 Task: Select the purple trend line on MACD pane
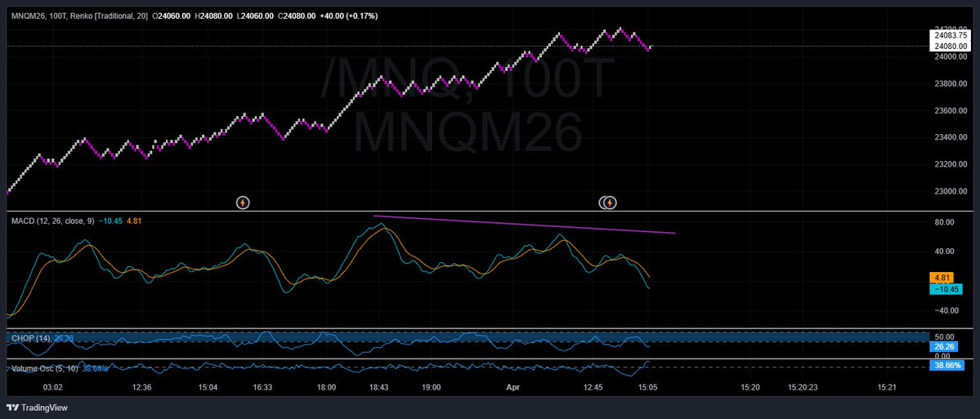point(524,224)
